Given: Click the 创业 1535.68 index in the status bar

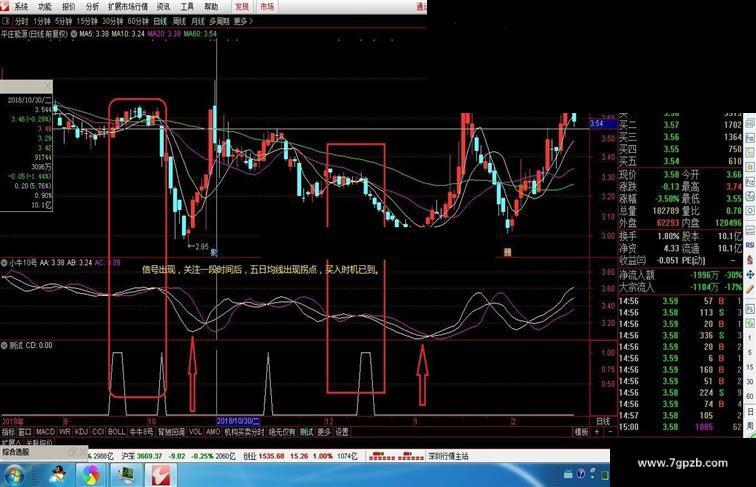Looking at the screenshot, I should [264, 456].
